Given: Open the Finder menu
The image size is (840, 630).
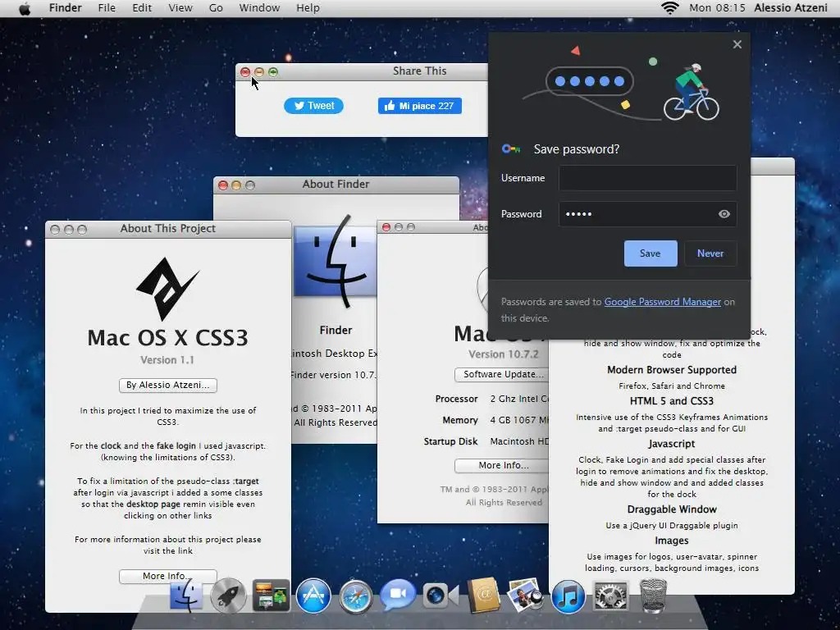Looking at the screenshot, I should click(66, 8).
